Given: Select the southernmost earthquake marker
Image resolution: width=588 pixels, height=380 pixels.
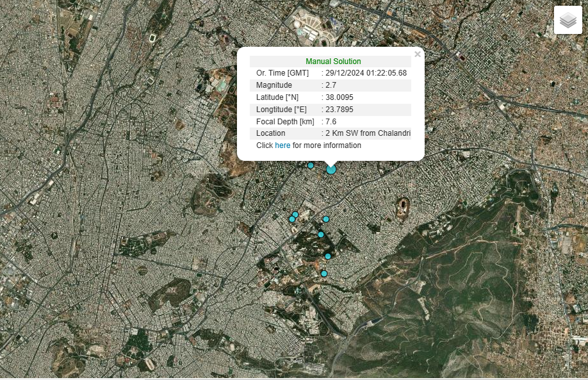Looking at the screenshot, I should 324,274.
